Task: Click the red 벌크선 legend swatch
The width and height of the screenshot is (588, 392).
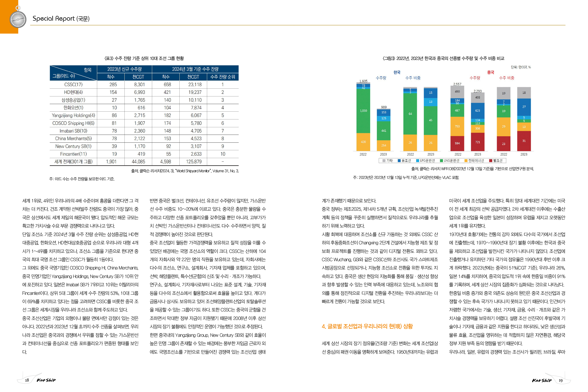Action: [x=491, y=160]
